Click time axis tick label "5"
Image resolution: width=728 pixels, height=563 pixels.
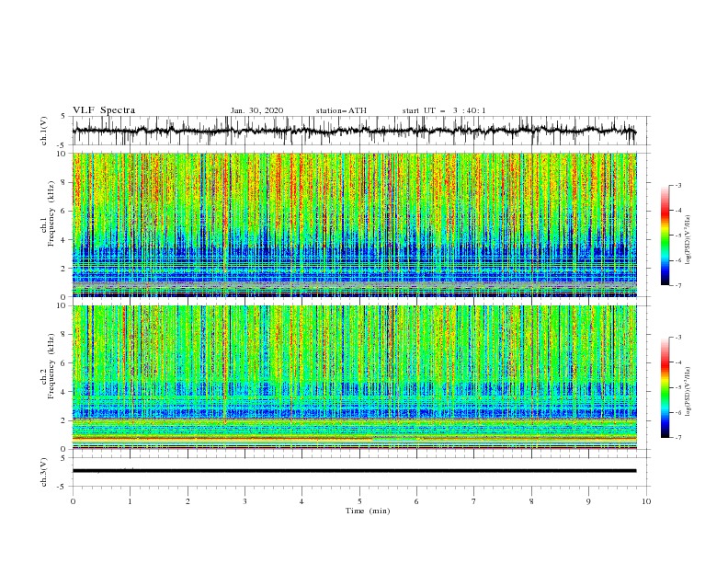point(359,501)
